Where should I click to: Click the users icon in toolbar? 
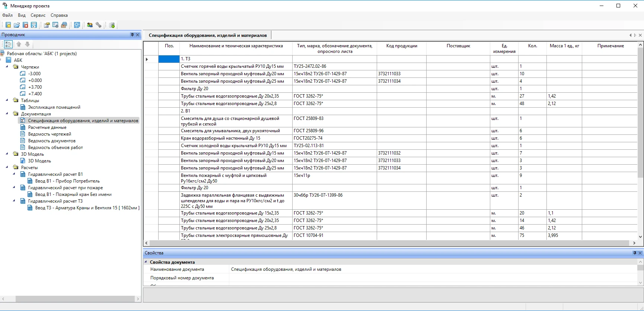pyautogui.click(x=90, y=25)
